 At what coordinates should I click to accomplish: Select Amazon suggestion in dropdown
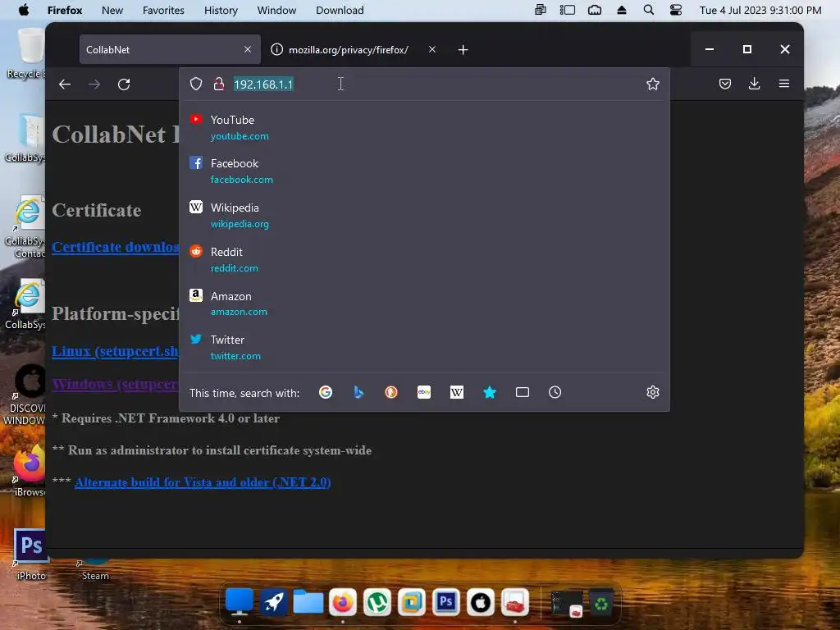pyautogui.click(x=424, y=304)
